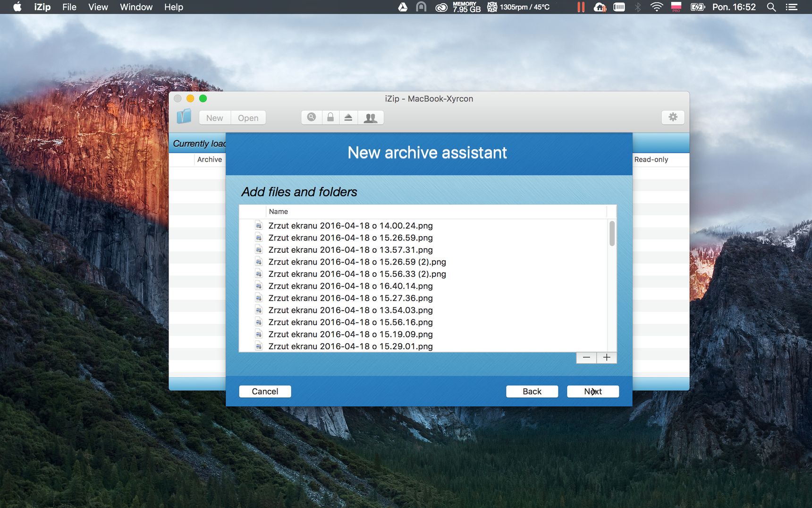Screen dimensions: 812x508
Task: Click the Bluetooth menu bar icon
Action: (x=638, y=7)
